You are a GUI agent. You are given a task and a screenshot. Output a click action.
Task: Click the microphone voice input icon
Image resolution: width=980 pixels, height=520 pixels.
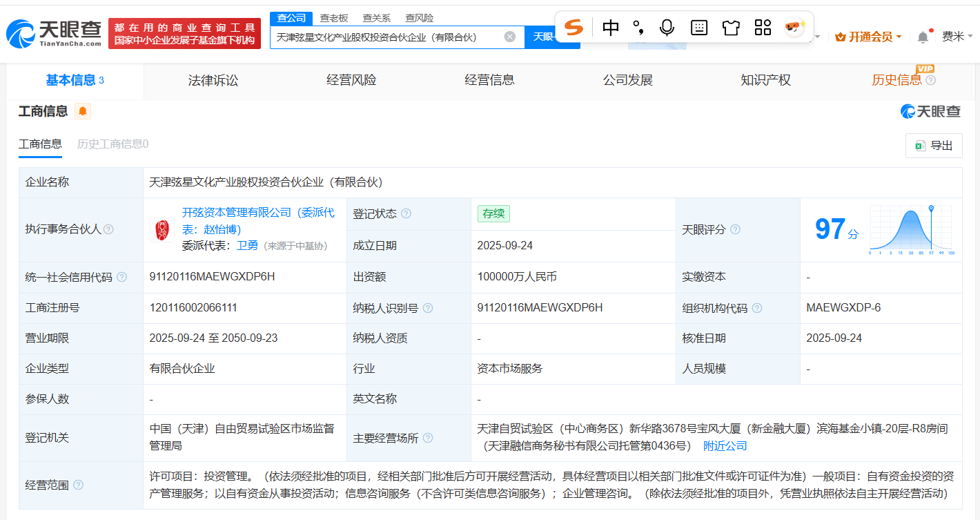pyautogui.click(x=665, y=28)
